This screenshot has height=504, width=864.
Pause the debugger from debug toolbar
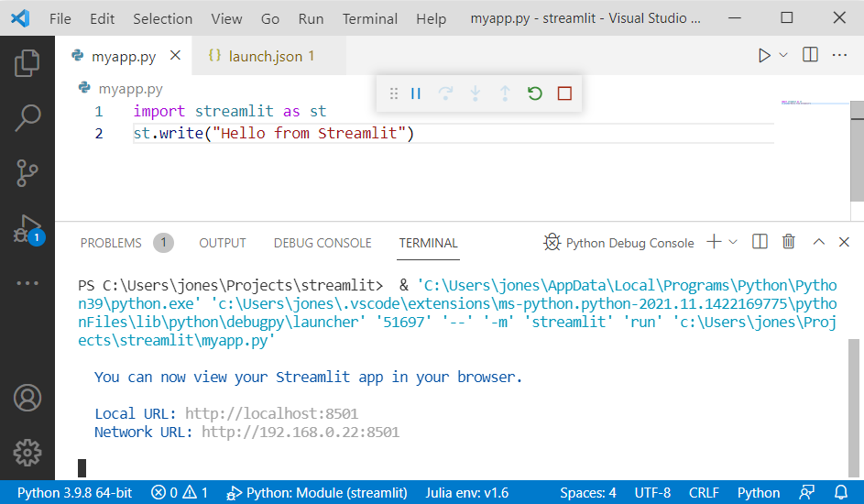[x=416, y=93]
